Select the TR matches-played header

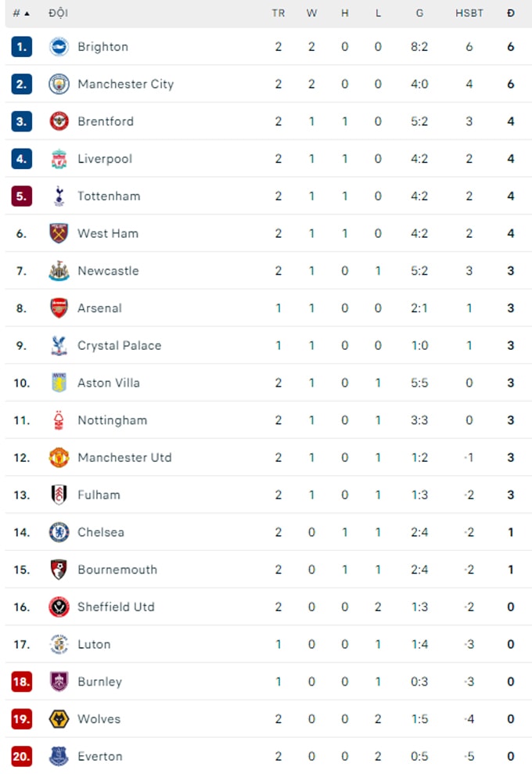pos(279,13)
